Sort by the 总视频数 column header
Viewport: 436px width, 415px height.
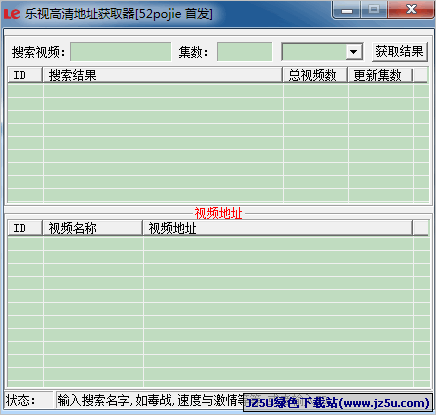(315, 75)
